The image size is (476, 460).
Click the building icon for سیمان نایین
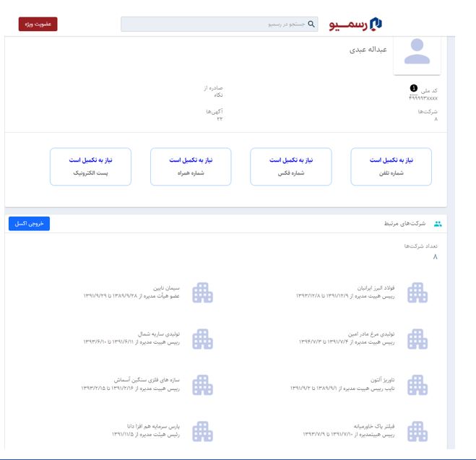click(203, 292)
